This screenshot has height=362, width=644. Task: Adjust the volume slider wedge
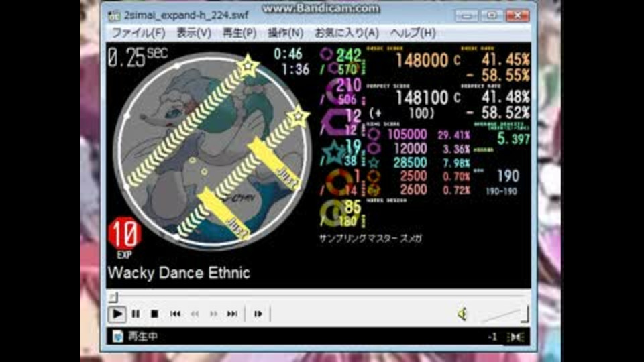504,315
